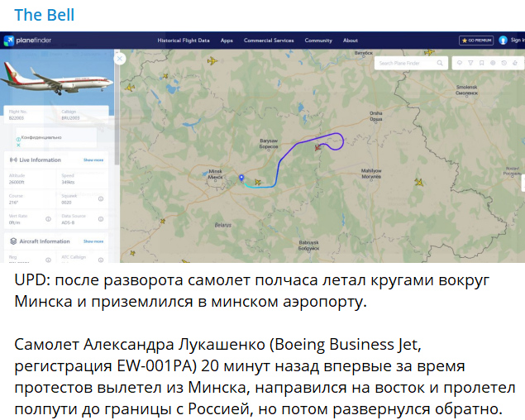Open the Apps menu item

227,41
